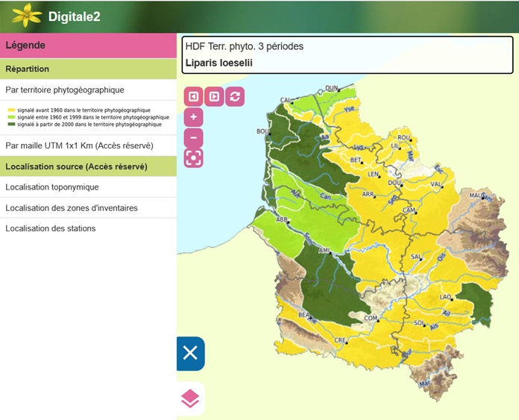Click the center/locate map extent icon
Screen dimensions: 519x420
coord(193,157)
